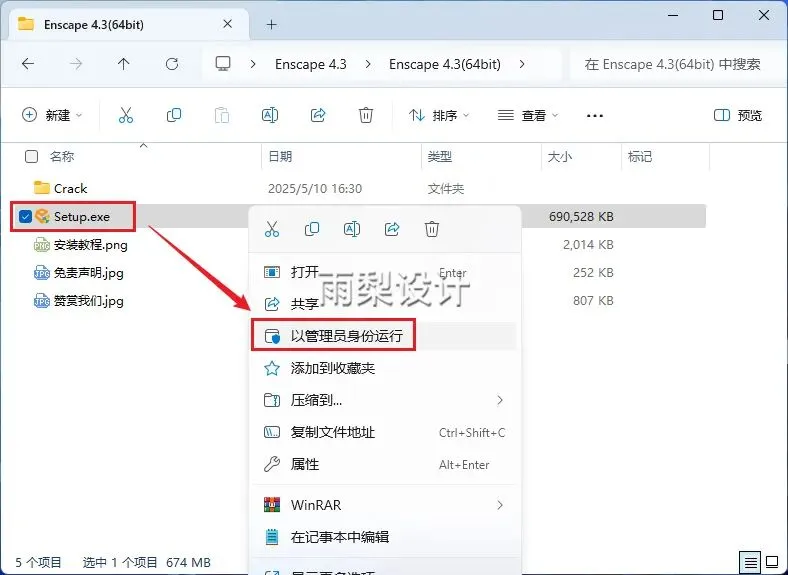This screenshot has width=788, height=575.
Task: Sort by the 标记 column header
Action: tap(640, 157)
